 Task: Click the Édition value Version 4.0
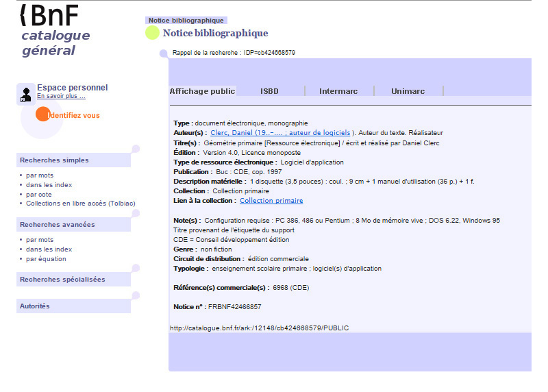(x=251, y=152)
